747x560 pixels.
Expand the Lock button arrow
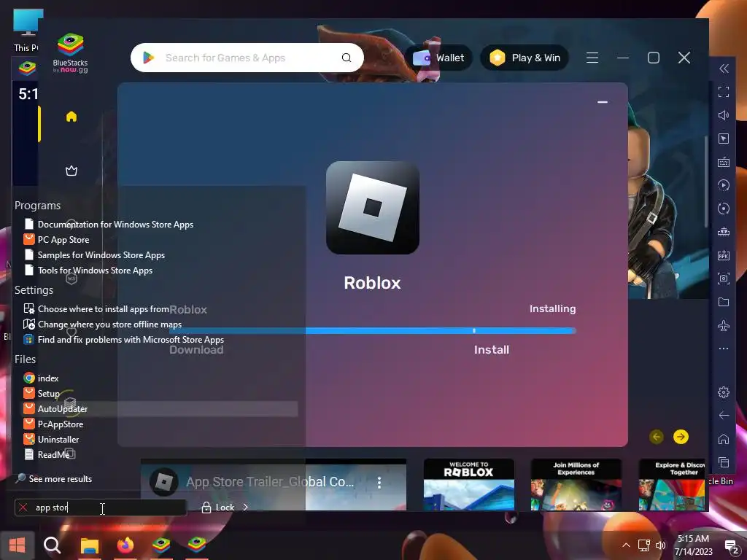(245, 507)
